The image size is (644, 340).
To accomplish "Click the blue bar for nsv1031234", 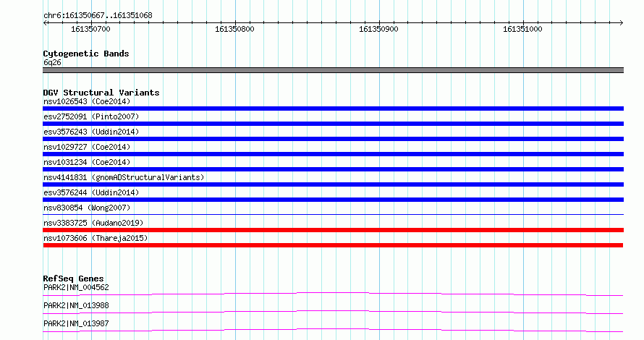I will tap(333, 169).
